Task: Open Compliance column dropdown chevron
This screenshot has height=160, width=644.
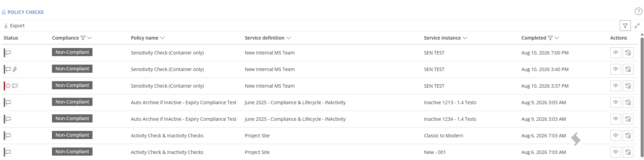Action: pos(89,38)
